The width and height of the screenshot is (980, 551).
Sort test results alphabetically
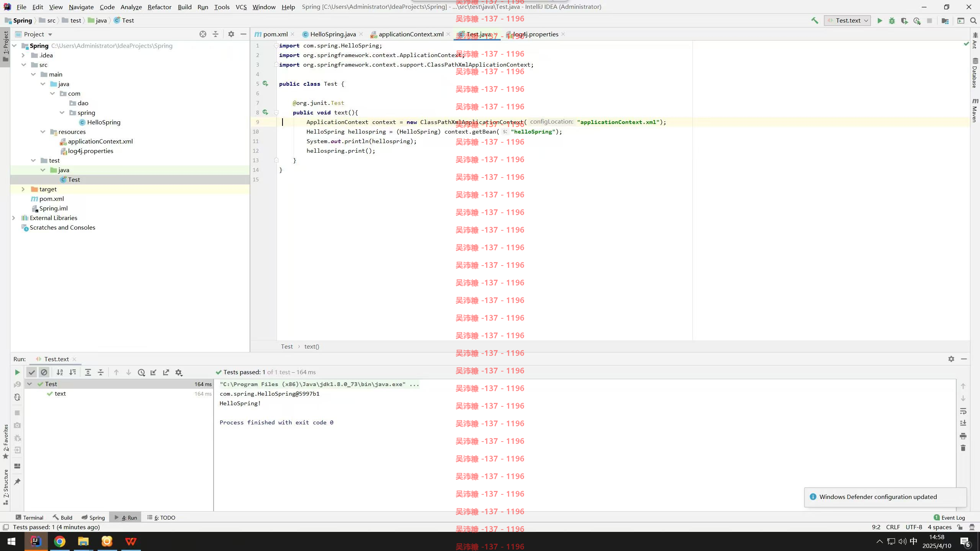[60, 372]
